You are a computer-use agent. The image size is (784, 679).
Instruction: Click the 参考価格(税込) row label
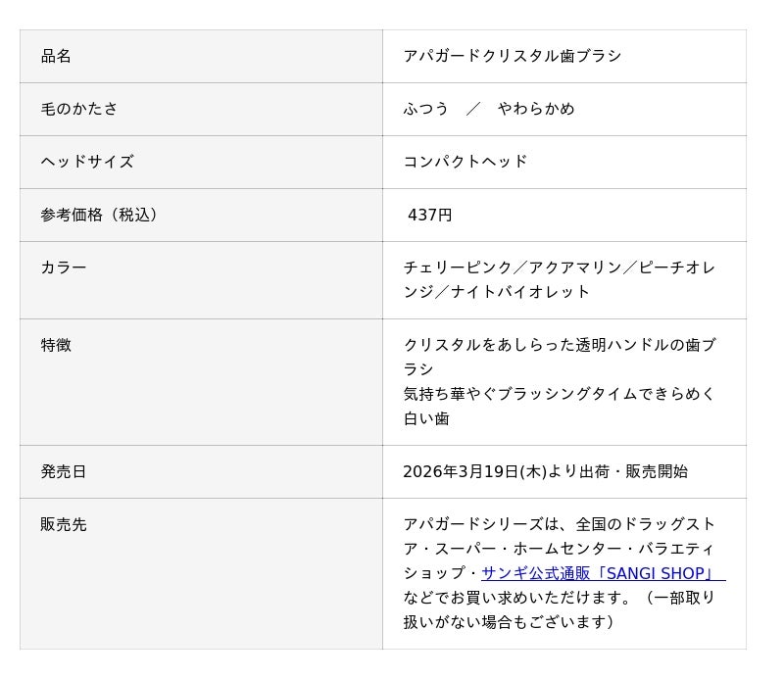point(99,215)
